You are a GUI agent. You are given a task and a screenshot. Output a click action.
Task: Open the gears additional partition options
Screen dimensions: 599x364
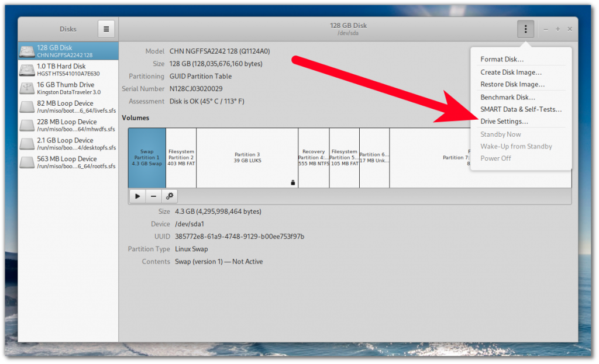170,196
